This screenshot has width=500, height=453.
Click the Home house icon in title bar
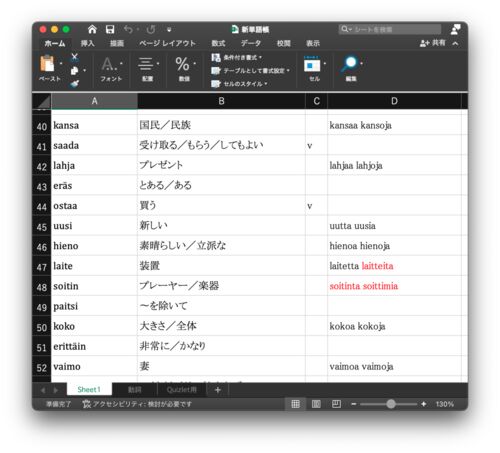92,29
